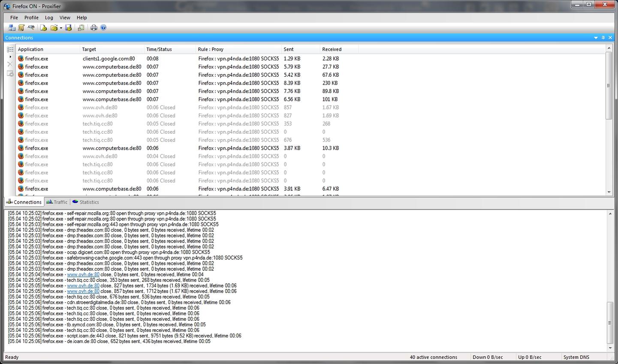Open the Profile menu
Viewport: 618px width, 364px height.
click(x=31, y=18)
